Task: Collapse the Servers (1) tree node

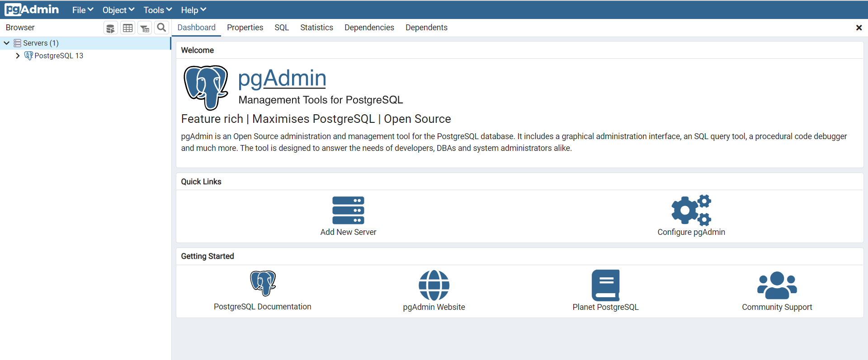Action: pos(7,43)
